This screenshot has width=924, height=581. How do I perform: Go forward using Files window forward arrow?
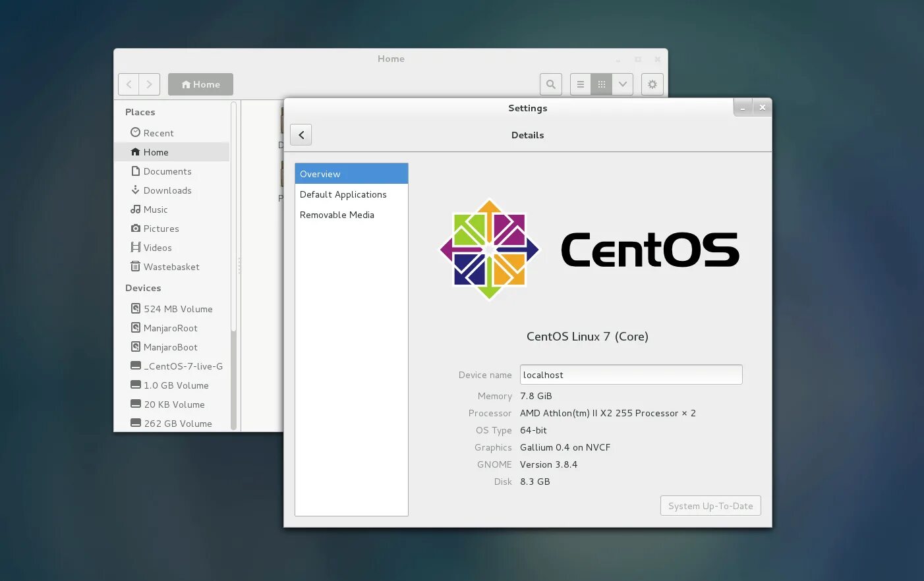pyautogui.click(x=150, y=84)
